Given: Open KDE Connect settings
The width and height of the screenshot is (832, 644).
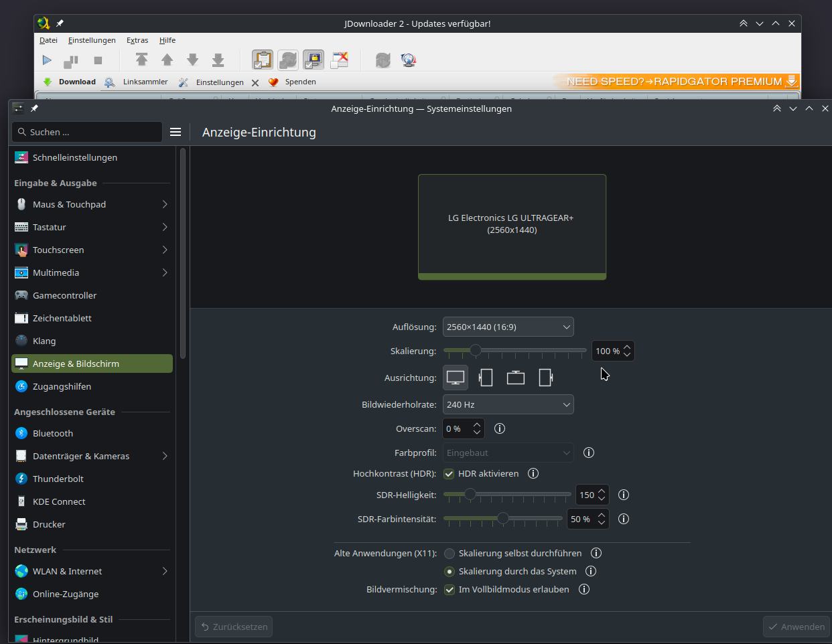Looking at the screenshot, I should point(92,501).
